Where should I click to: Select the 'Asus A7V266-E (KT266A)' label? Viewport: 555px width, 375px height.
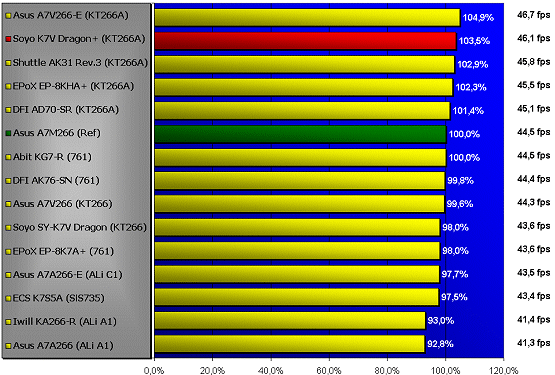(70, 15)
